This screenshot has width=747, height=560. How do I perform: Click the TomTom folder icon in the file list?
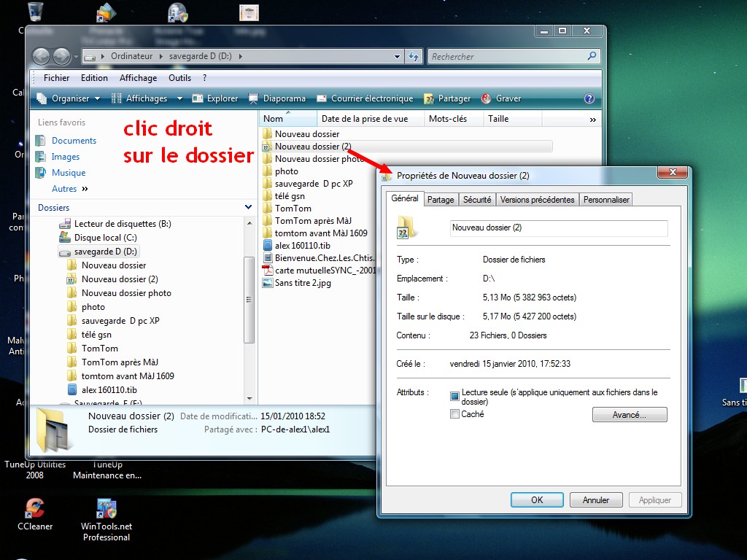[267, 208]
